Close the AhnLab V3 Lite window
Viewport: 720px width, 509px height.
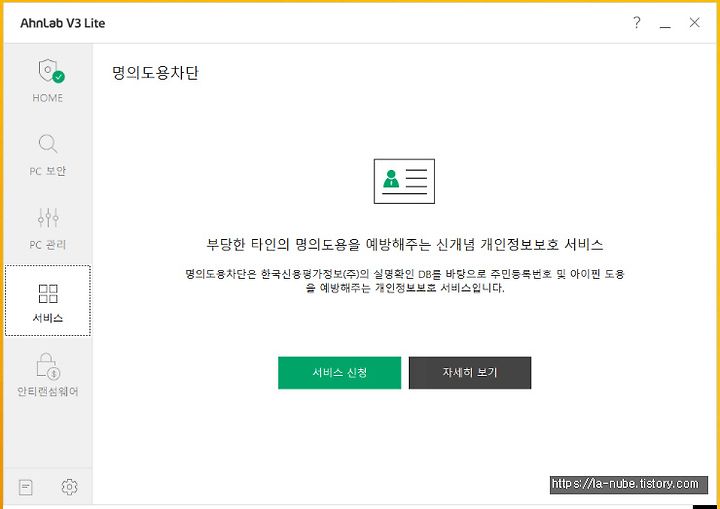[x=694, y=22]
